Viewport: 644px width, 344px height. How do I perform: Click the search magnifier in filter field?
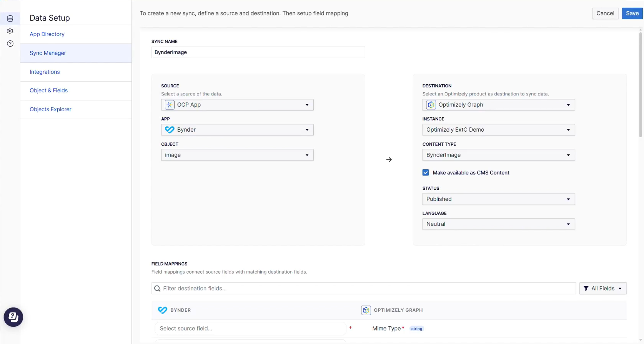(157, 289)
